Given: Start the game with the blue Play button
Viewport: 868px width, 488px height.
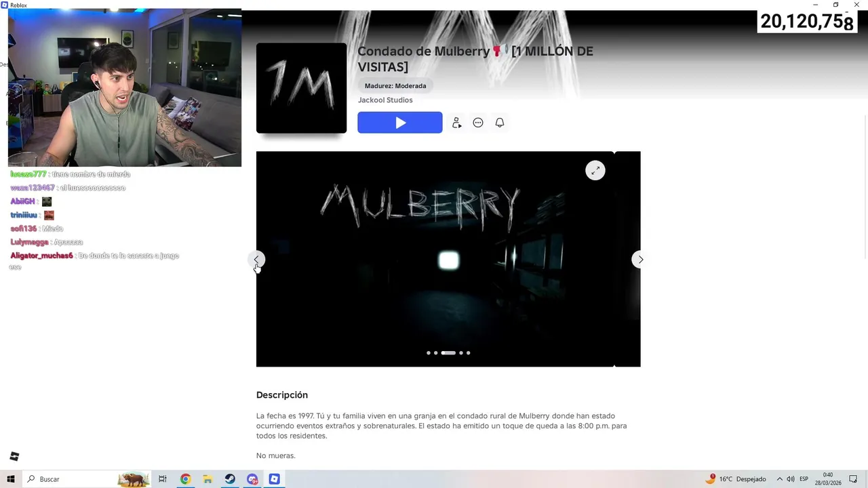Looking at the screenshot, I should (400, 123).
